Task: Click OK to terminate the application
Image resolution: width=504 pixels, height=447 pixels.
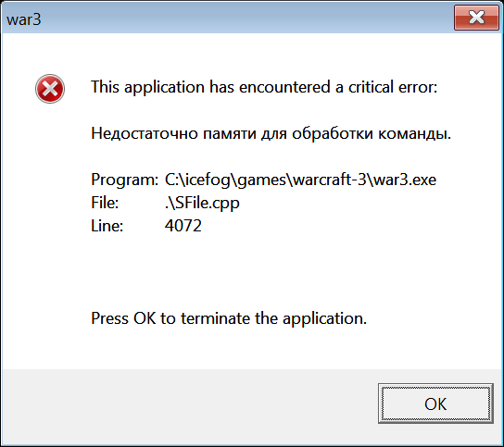Action: tap(435, 404)
